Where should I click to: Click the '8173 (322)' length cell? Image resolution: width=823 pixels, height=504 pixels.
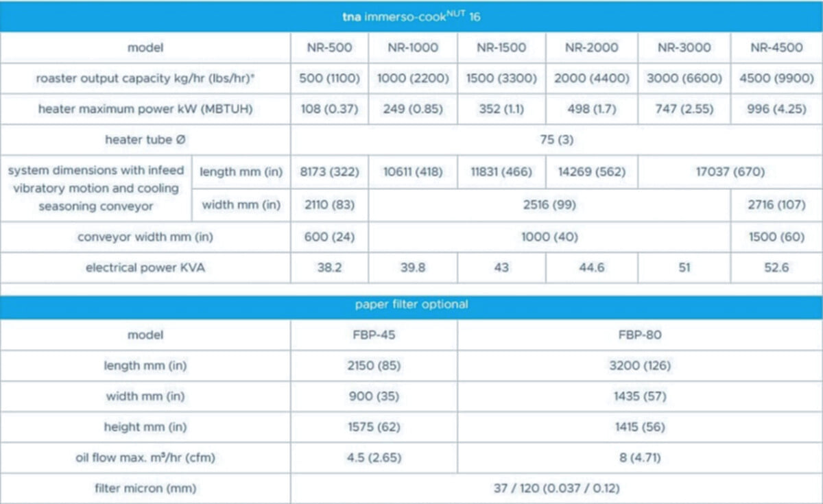(329, 171)
